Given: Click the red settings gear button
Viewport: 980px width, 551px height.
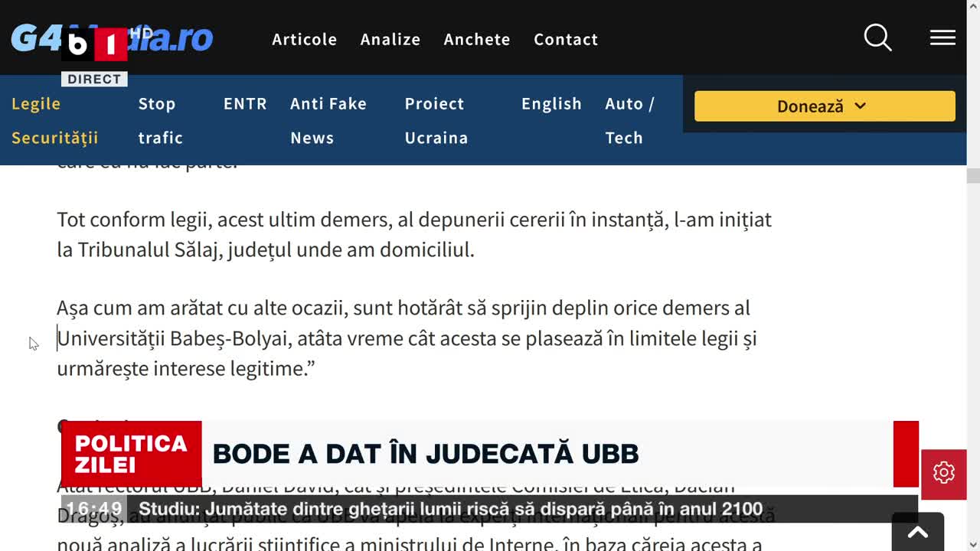Looking at the screenshot, I should tap(943, 473).
